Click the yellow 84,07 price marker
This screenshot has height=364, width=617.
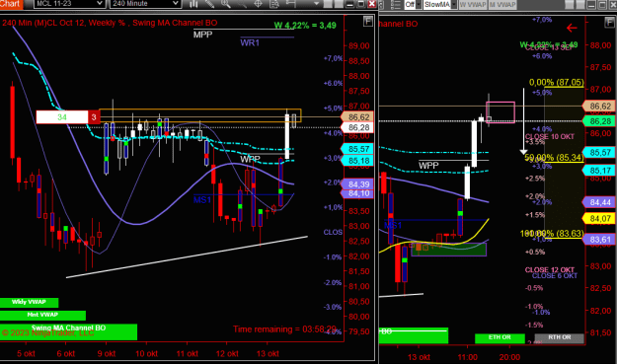pos(599,218)
